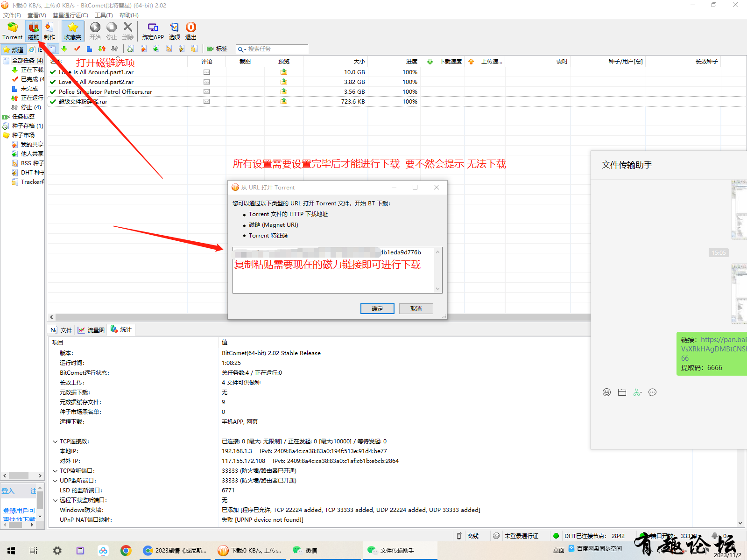Open the 帮助(H) menu
Screen dimensions: 747x560
[129, 15]
